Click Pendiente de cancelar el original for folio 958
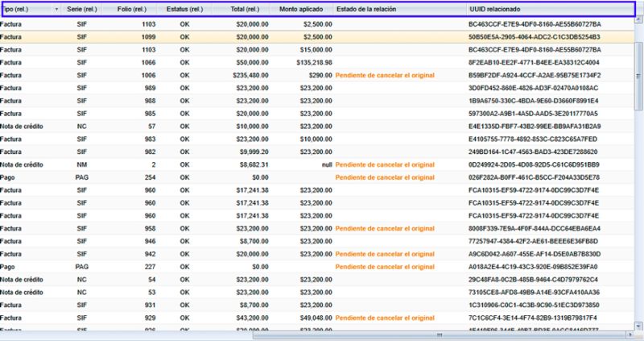Screen dimensions: 644x341 coord(385,228)
